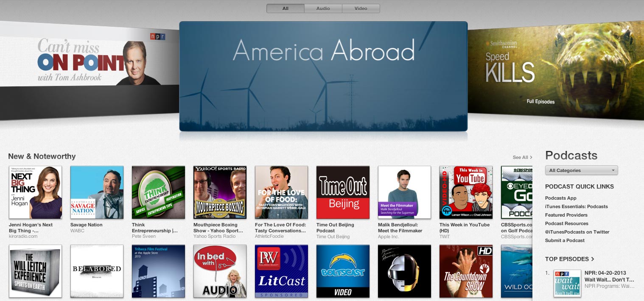Open the CBSSports Eye on Golf artwork
The width and height of the screenshot is (644, 301).
coord(517,192)
